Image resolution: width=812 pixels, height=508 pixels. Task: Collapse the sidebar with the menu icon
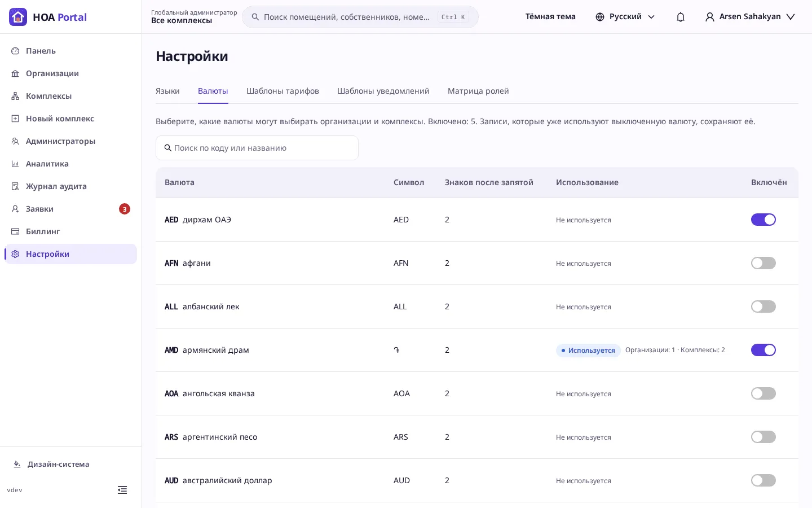(x=122, y=490)
